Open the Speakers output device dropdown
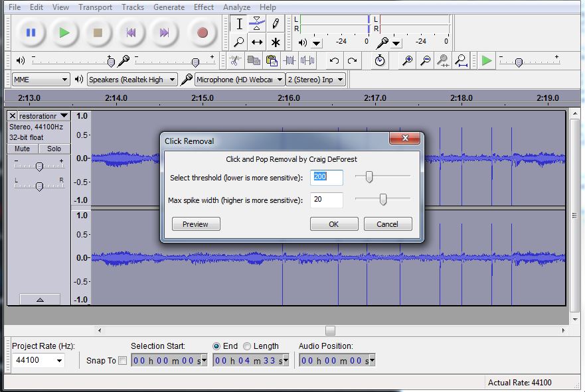 (132, 80)
